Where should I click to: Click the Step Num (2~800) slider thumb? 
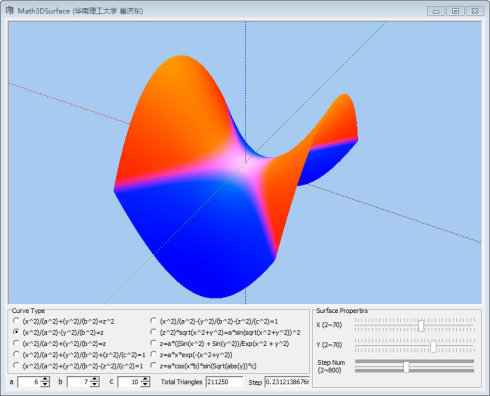tap(406, 366)
